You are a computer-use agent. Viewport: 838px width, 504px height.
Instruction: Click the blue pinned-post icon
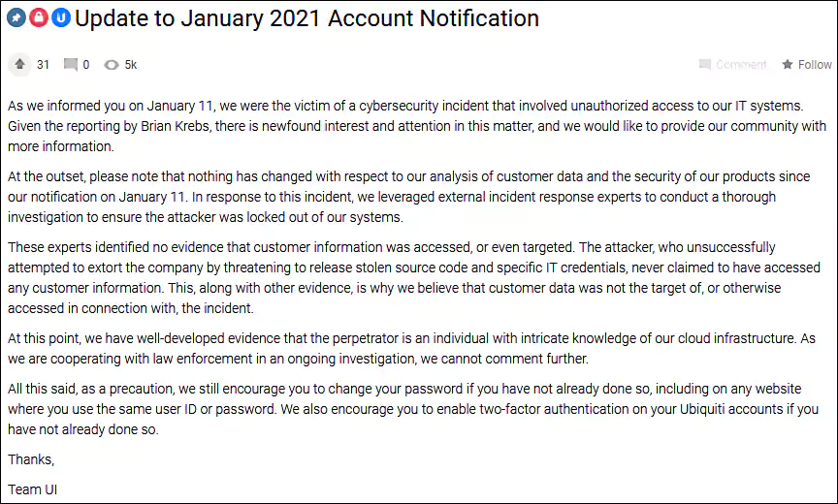16,18
